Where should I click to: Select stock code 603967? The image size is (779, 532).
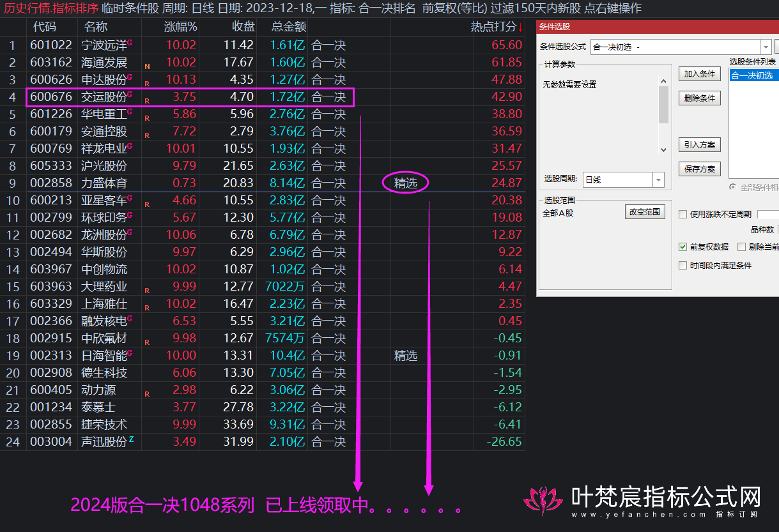click(x=52, y=270)
